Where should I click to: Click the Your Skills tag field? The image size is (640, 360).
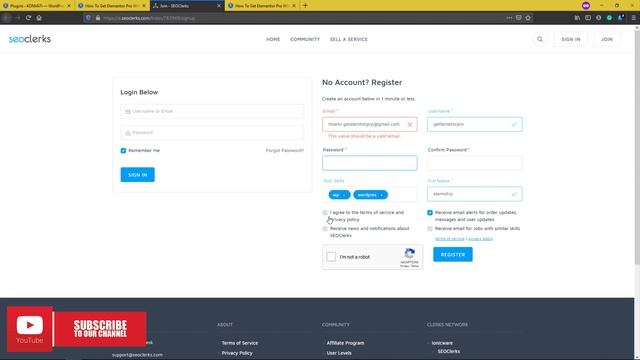[x=369, y=195]
